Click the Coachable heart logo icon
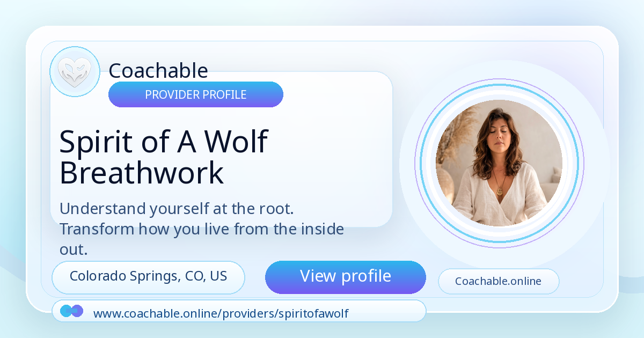Viewport: 644px width, 338px height. coord(75,72)
